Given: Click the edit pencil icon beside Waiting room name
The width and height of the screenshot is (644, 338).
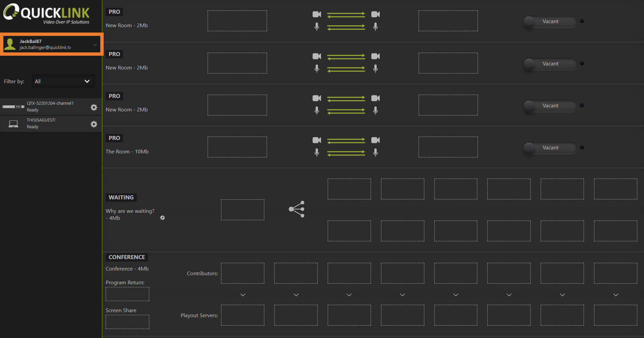Looking at the screenshot, I should 162,218.
